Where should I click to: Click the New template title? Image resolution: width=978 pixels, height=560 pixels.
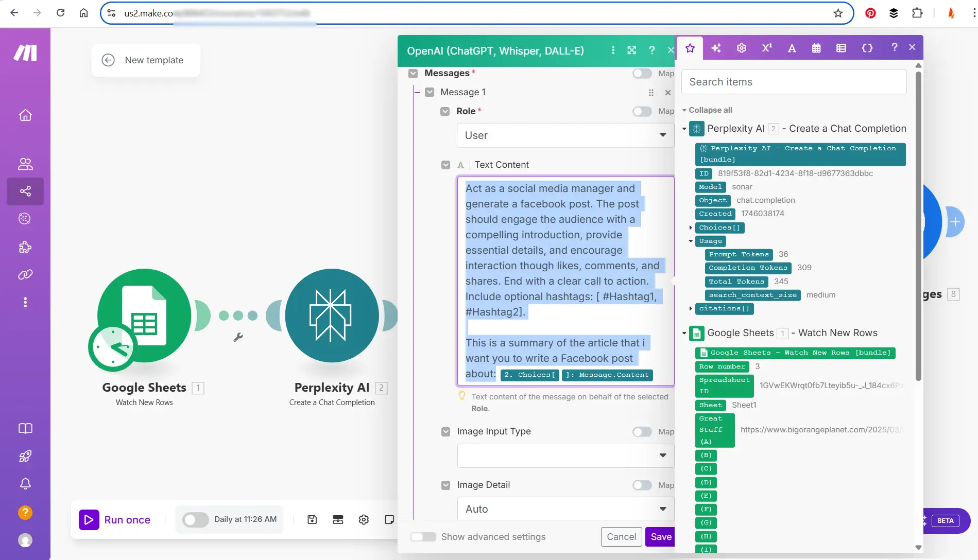click(x=154, y=60)
